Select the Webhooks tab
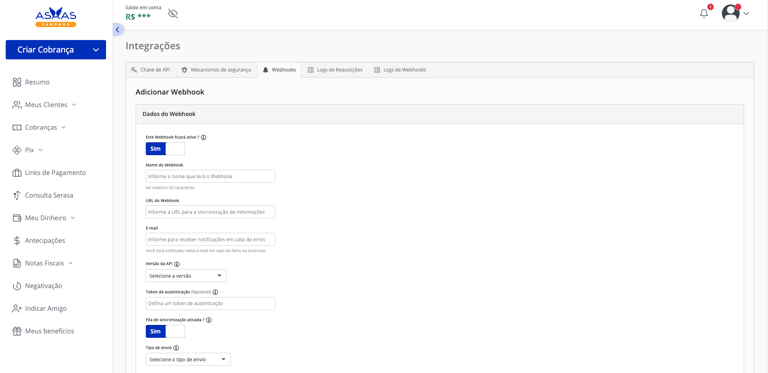 279,70
